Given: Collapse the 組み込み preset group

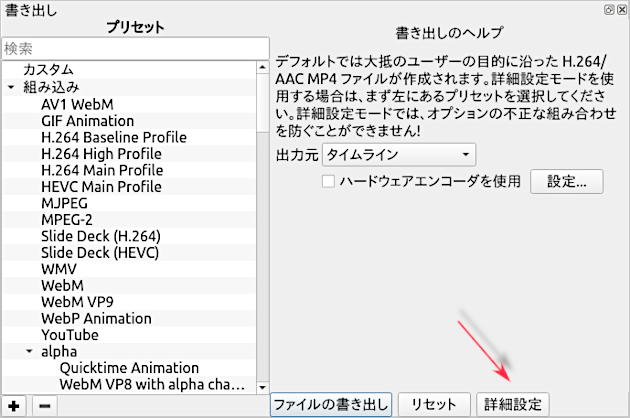Looking at the screenshot, I should pos(11,87).
